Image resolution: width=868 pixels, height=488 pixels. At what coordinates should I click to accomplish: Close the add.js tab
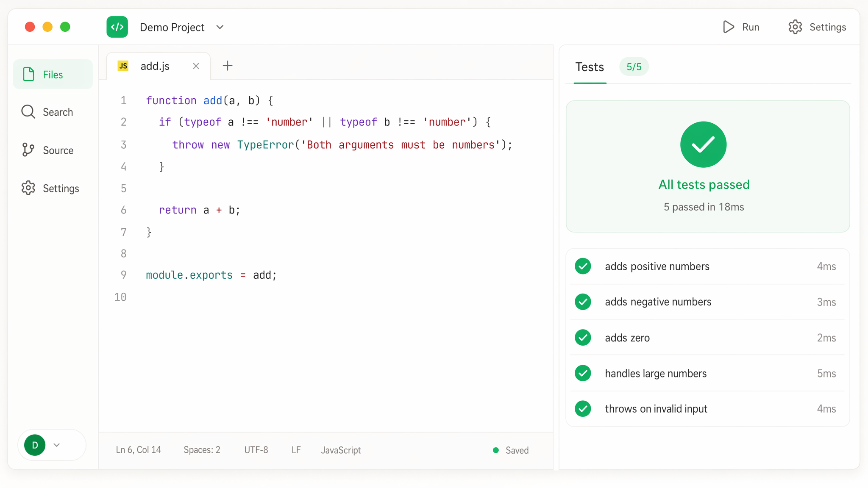pos(196,66)
